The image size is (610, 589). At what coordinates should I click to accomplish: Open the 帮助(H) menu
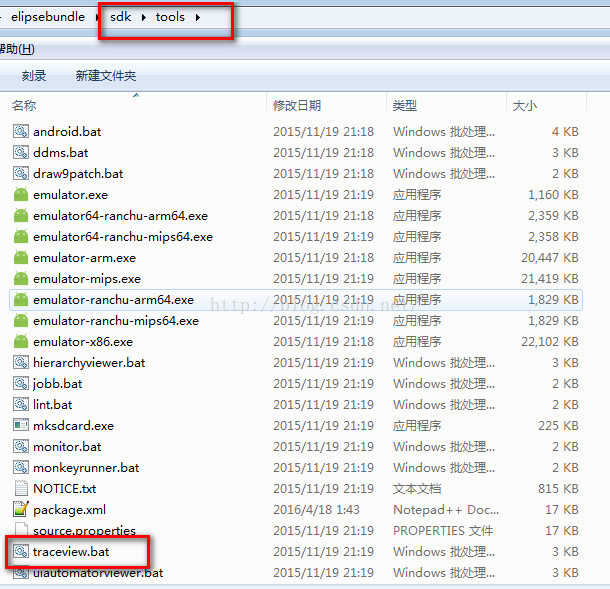17,49
